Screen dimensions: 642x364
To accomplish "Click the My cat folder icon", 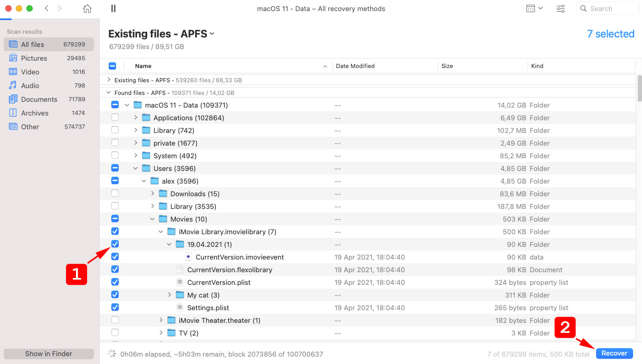I will click(x=180, y=295).
